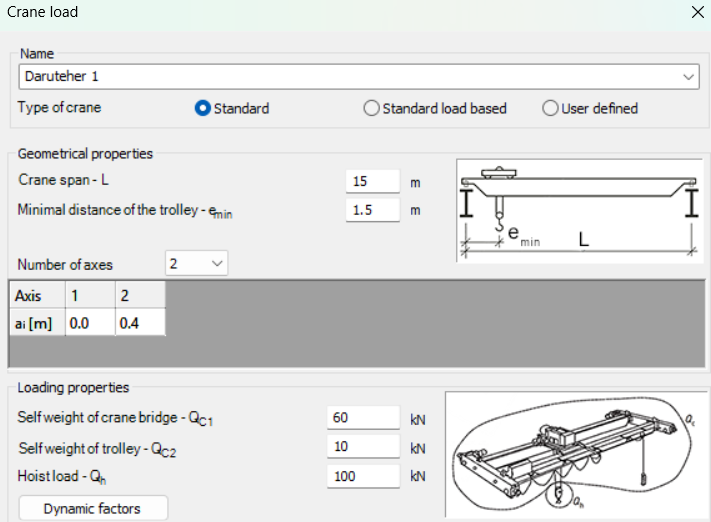Click the axis 2 distance cell 0.4
The width and height of the screenshot is (711, 522).
[x=139, y=323]
